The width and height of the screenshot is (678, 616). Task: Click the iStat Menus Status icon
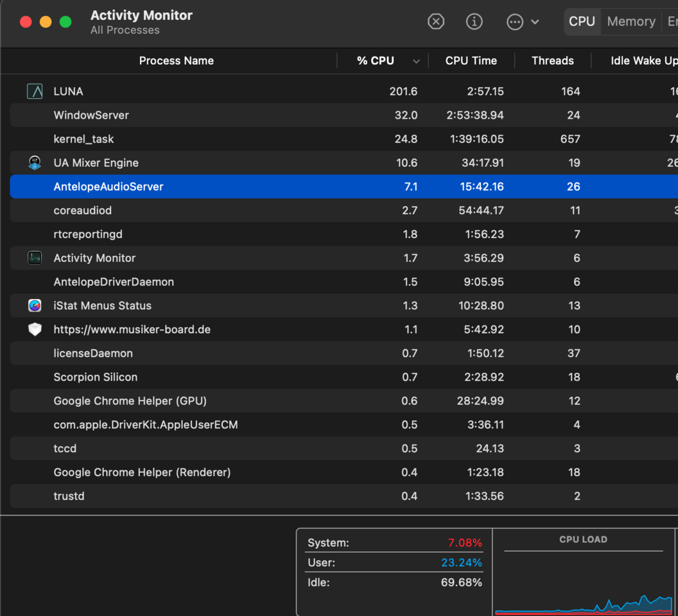pos(35,305)
